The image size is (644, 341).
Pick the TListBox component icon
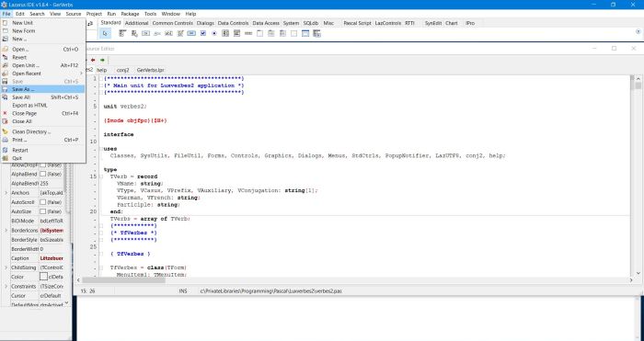point(225,34)
